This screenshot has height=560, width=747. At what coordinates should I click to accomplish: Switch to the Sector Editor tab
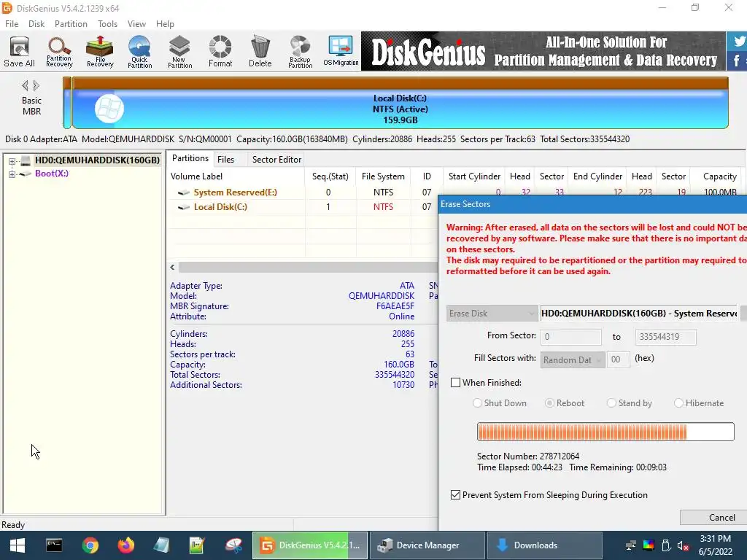coord(276,160)
